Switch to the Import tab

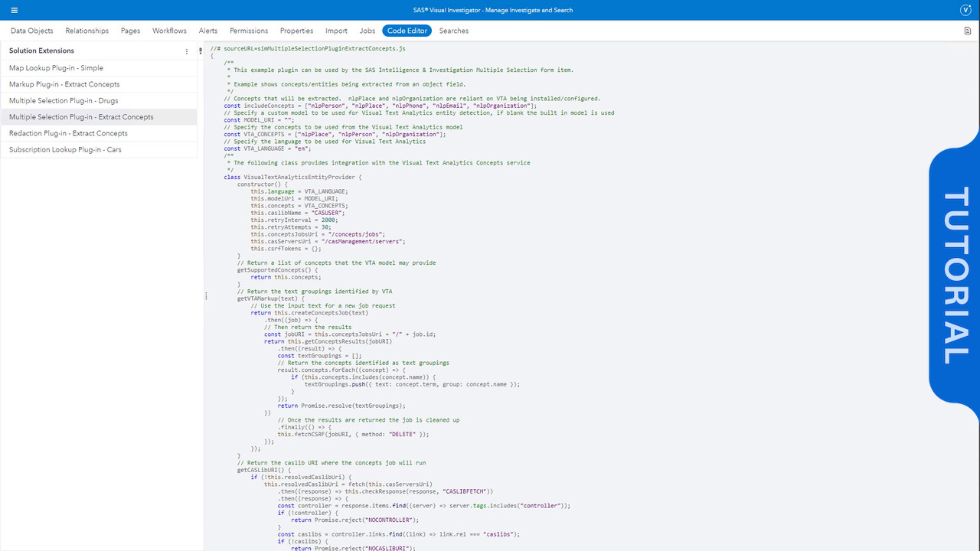336,31
